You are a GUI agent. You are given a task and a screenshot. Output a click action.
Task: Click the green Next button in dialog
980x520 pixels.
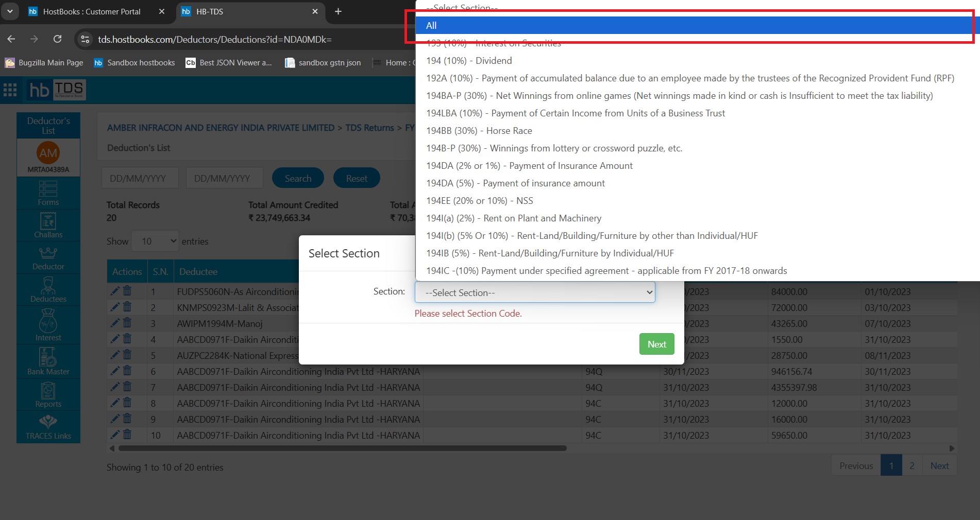point(656,344)
